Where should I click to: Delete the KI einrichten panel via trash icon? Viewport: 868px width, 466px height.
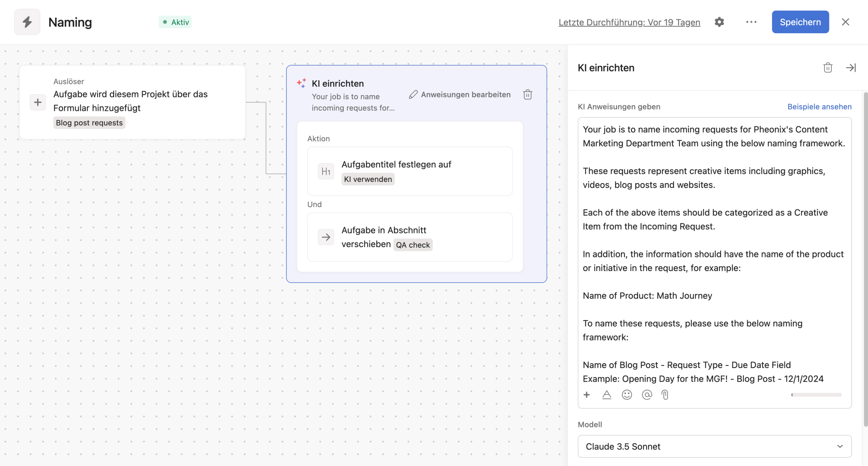pos(828,68)
